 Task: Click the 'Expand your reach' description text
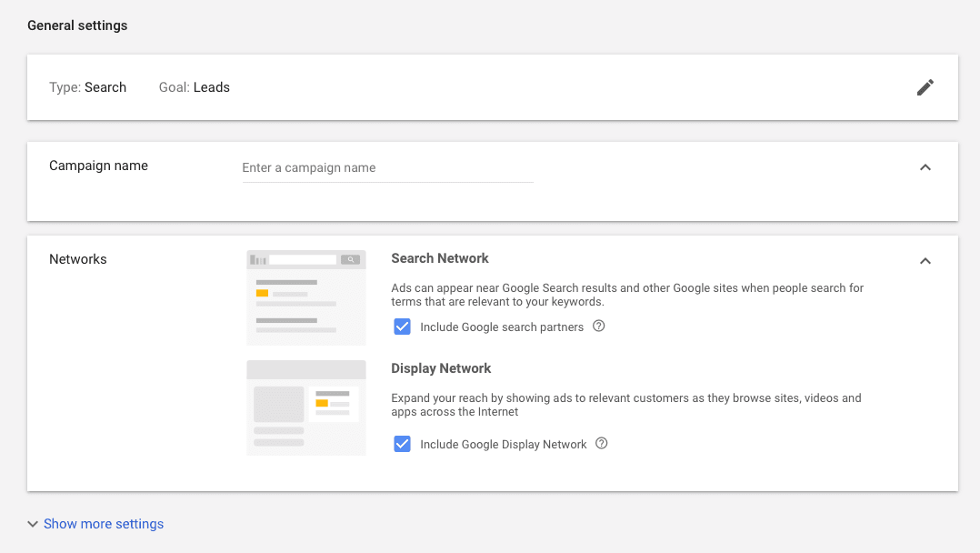pos(626,405)
